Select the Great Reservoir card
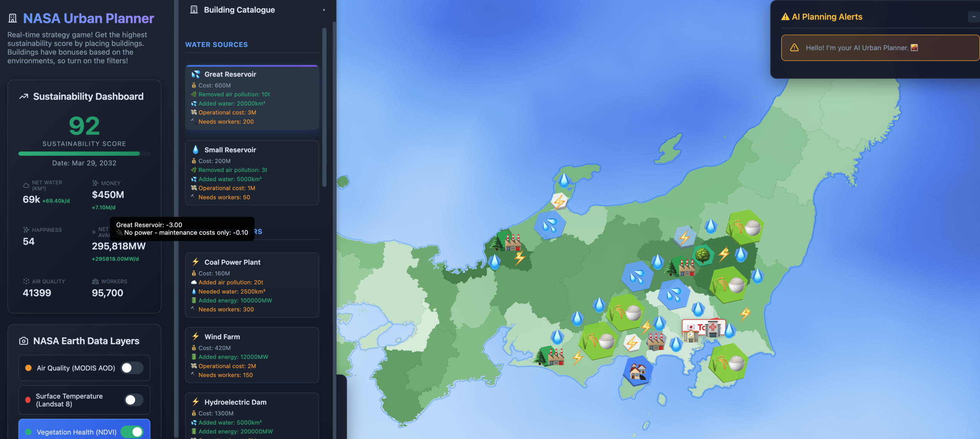980x439 pixels. [252, 98]
